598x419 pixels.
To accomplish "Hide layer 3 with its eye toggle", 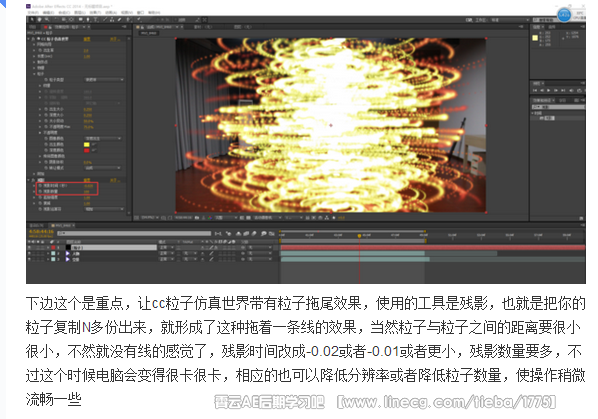I will coord(29,259).
